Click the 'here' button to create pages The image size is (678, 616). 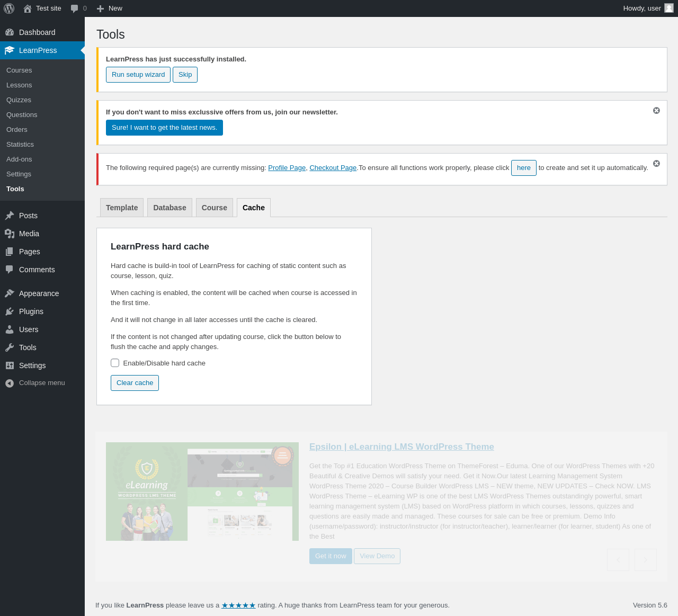click(x=524, y=168)
